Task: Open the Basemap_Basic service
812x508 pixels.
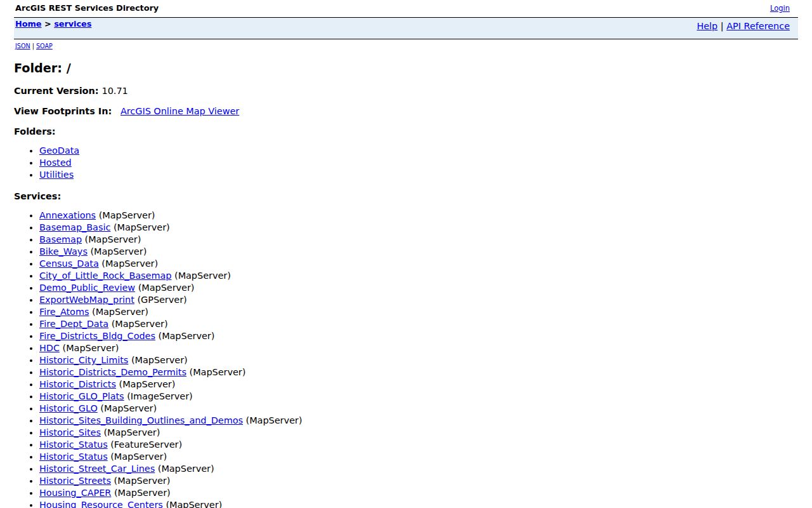Action: (x=75, y=227)
